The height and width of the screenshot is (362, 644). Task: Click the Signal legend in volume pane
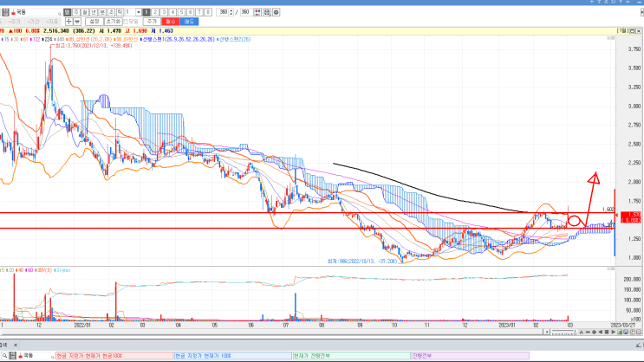[x=62, y=270]
